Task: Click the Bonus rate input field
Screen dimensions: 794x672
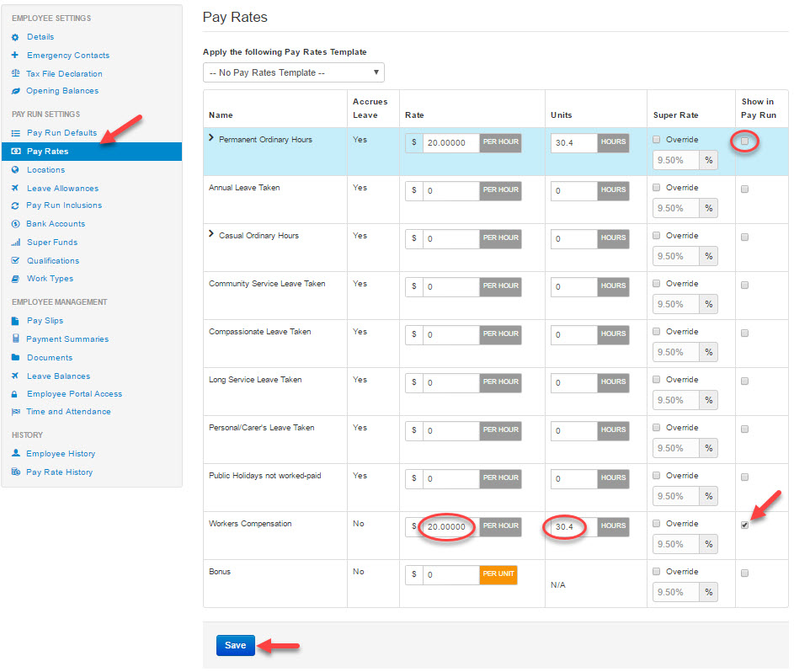Action: pos(450,574)
